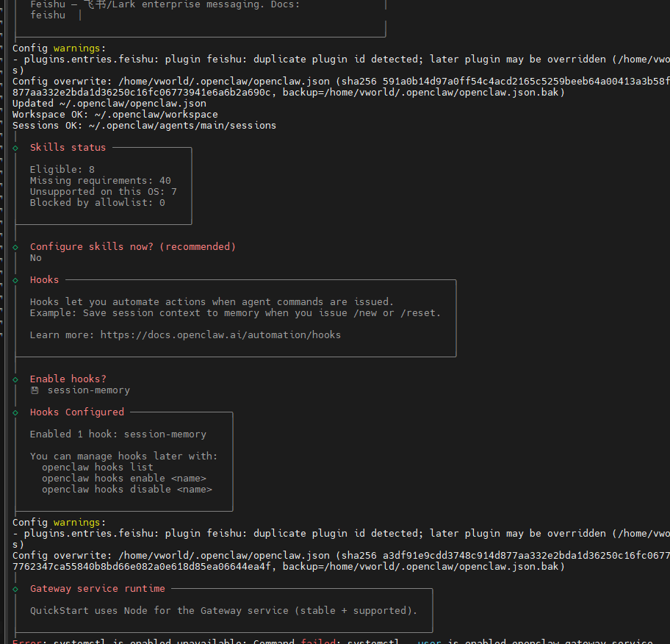This screenshot has height=644, width=670.
Task: Open the docs.openclaw.ai automation hooks link
Action: tap(220, 335)
